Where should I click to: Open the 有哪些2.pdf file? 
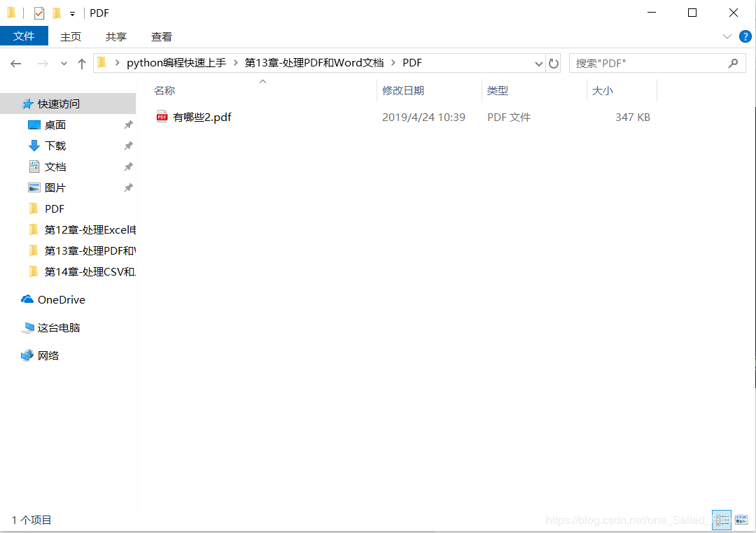point(203,117)
